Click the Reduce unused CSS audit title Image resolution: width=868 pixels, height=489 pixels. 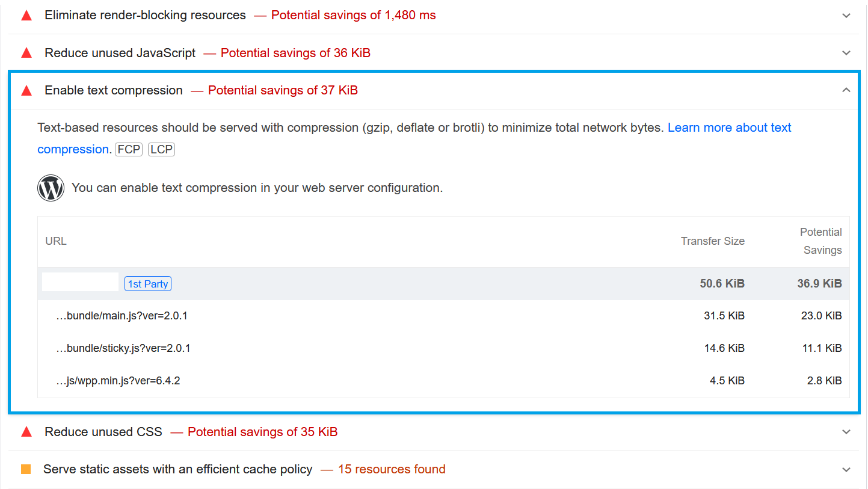[103, 432]
